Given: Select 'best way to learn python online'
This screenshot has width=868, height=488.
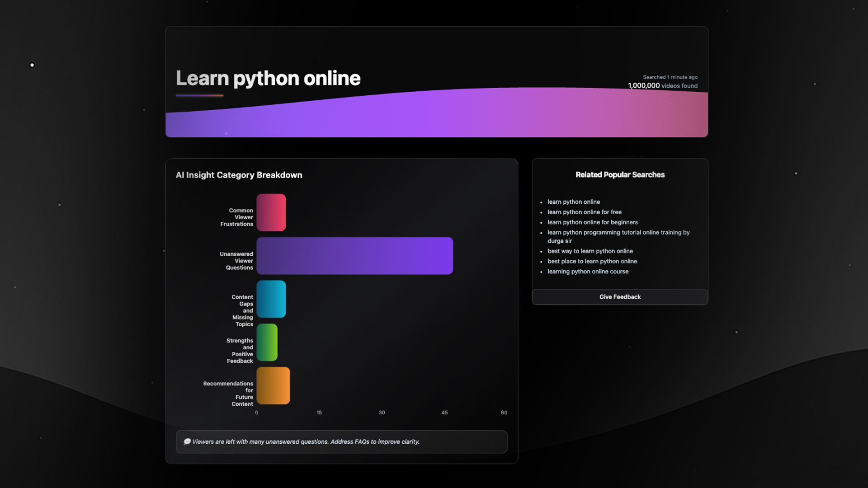Looking at the screenshot, I should point(590,251).
